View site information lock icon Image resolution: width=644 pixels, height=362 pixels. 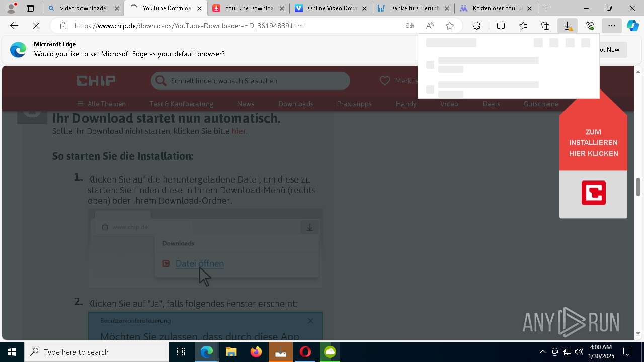(63, 26)
